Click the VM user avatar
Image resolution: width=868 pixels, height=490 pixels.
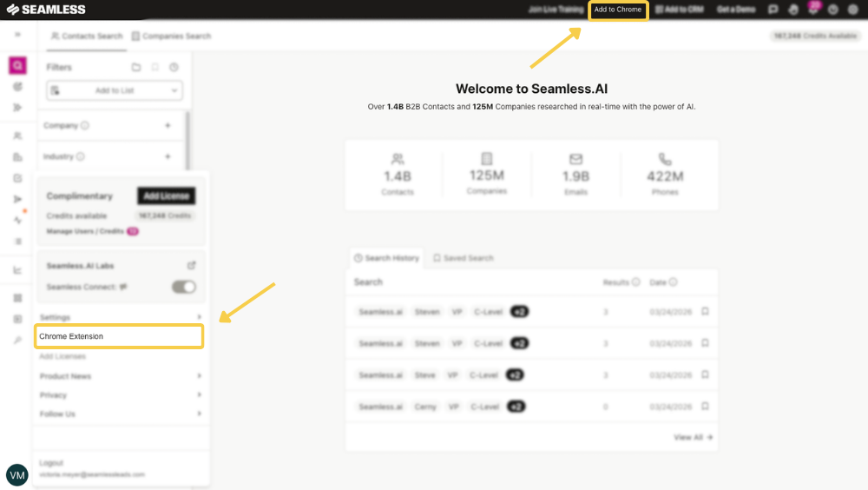[x=17, y=475]
